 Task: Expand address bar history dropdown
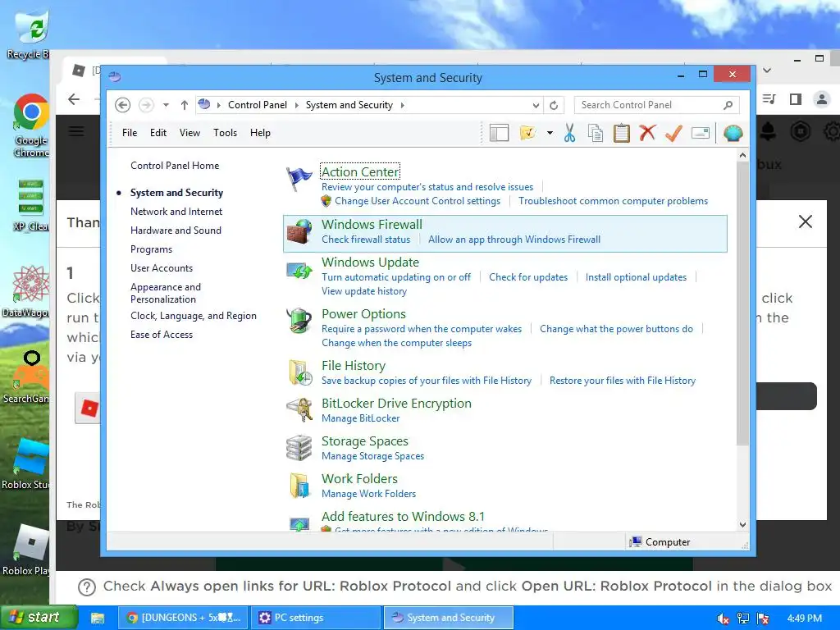tap(536, 106)
